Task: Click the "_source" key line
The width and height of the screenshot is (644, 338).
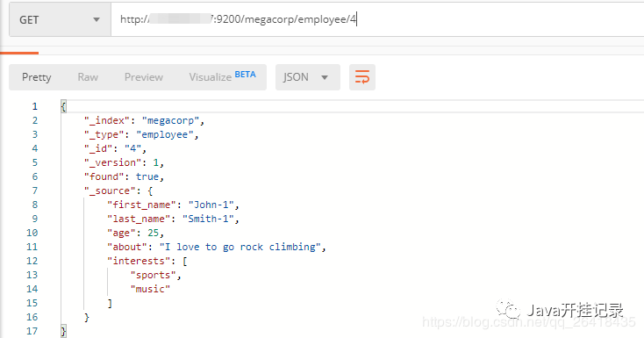Action: coord(118,191)
